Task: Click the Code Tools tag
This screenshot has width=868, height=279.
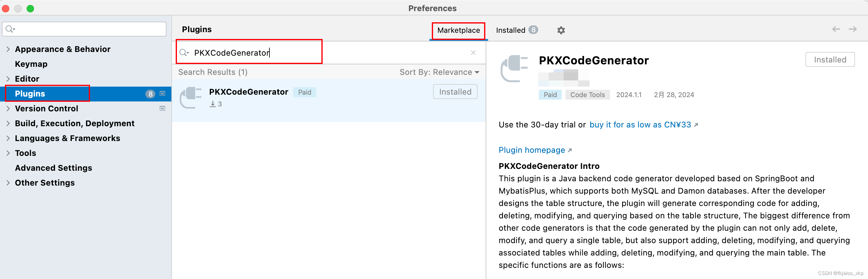Action: (587, 95)
